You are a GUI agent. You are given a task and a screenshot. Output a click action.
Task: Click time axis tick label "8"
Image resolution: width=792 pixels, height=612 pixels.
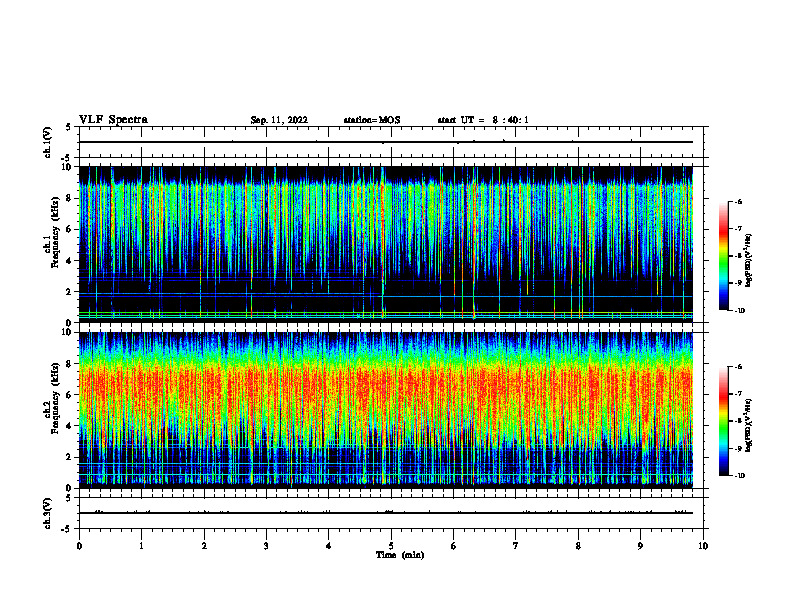[x=578, y=546]
